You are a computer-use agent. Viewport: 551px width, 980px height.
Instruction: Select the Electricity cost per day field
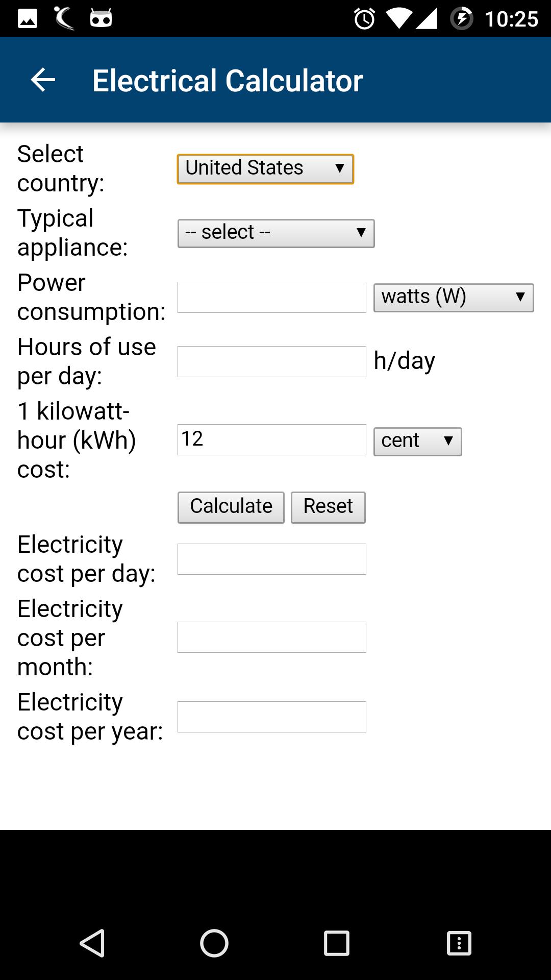pos(272,559)
